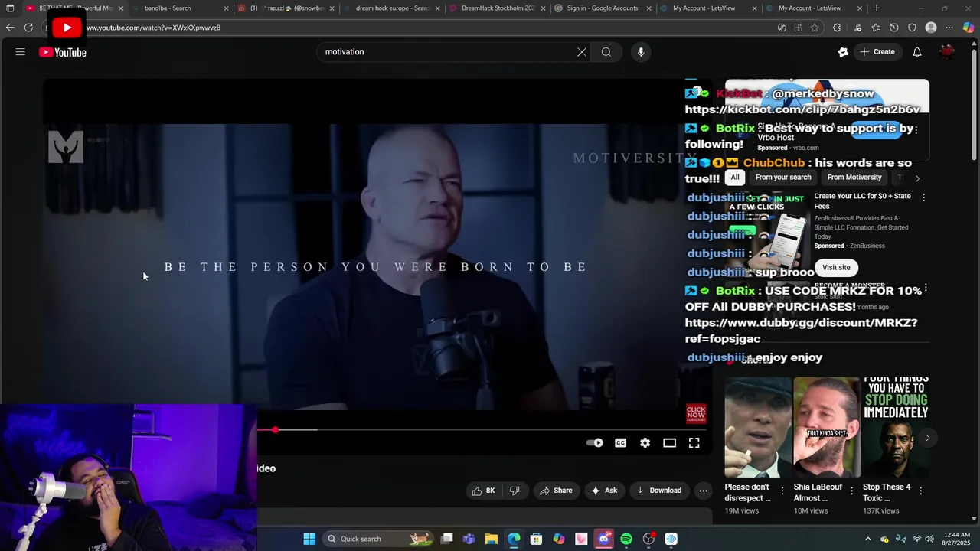
Task: Open the Microsoft Store taskbar icon
Action: click(x=536, y=539)
